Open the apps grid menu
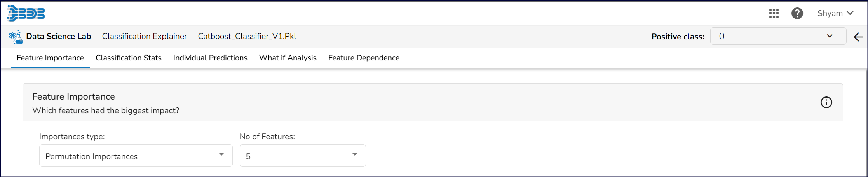868x177 pixels. tap(774, 14)
